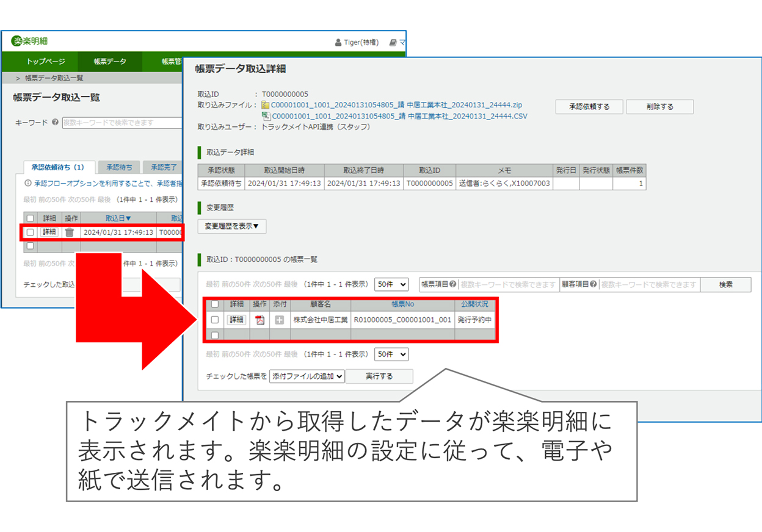Screen dimensions: 762x532
Task: Click the zip file icon beside 取り込みファイル
Action: pyautogui.click(x=266, y=105)
